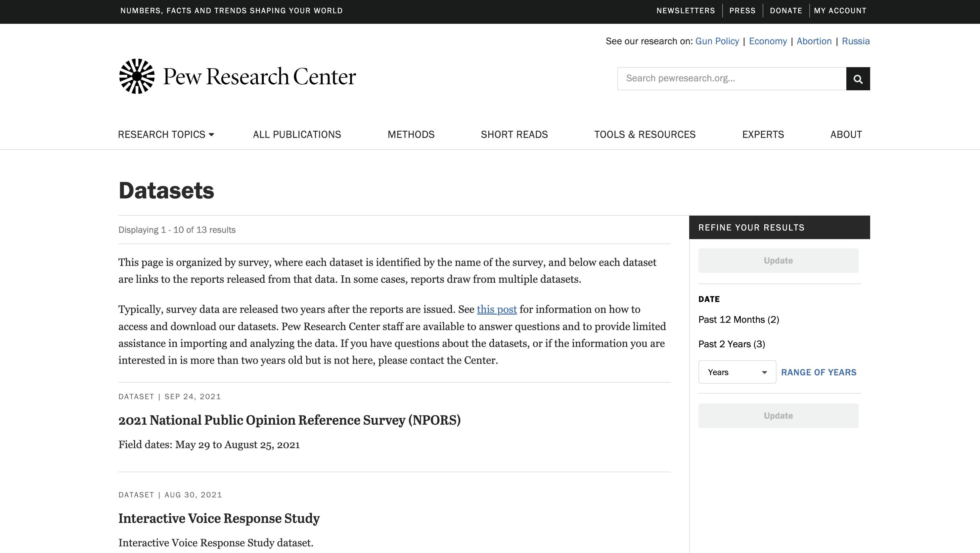Go to the DONATE page
This screenshot has height=553, width=980.
[x=786, y=10]
